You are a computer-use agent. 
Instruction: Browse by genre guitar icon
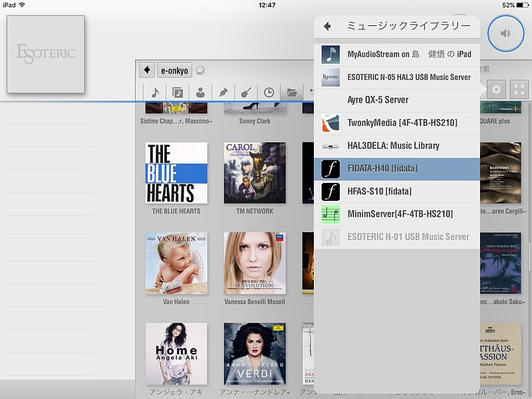tap(246, 92)
